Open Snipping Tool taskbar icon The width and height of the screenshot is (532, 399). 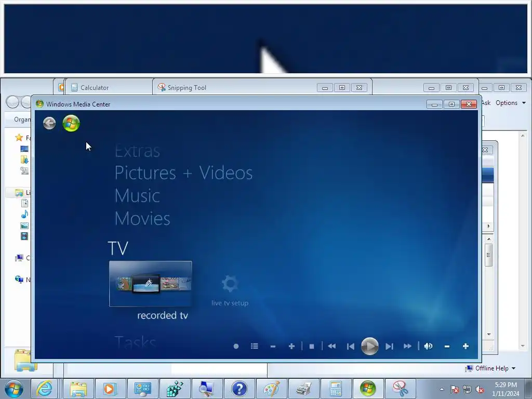pos(401,389)
